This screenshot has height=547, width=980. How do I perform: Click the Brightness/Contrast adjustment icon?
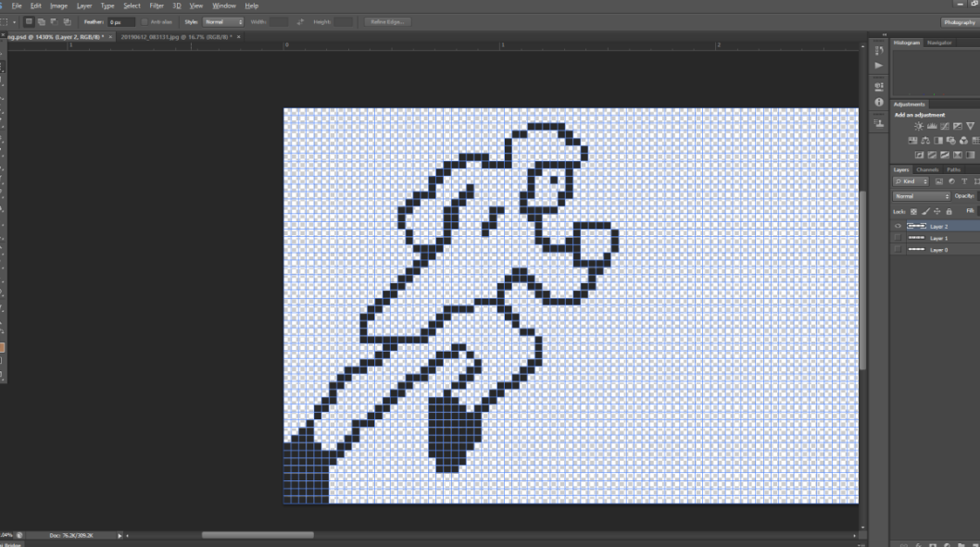(x=919, y=126)
